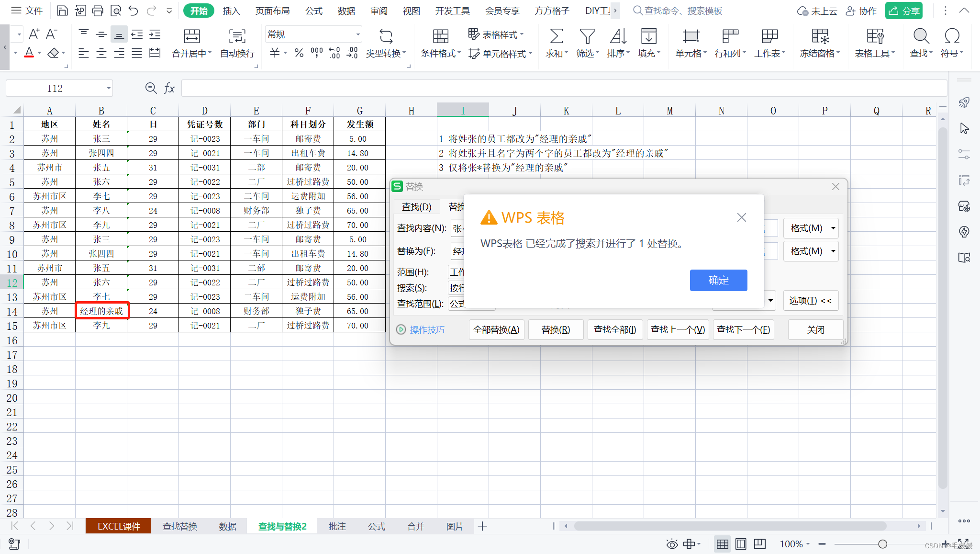This screenshot has width=980, height=554.
Task: Open the Sort (排序) tool
Action: point(618,36)
